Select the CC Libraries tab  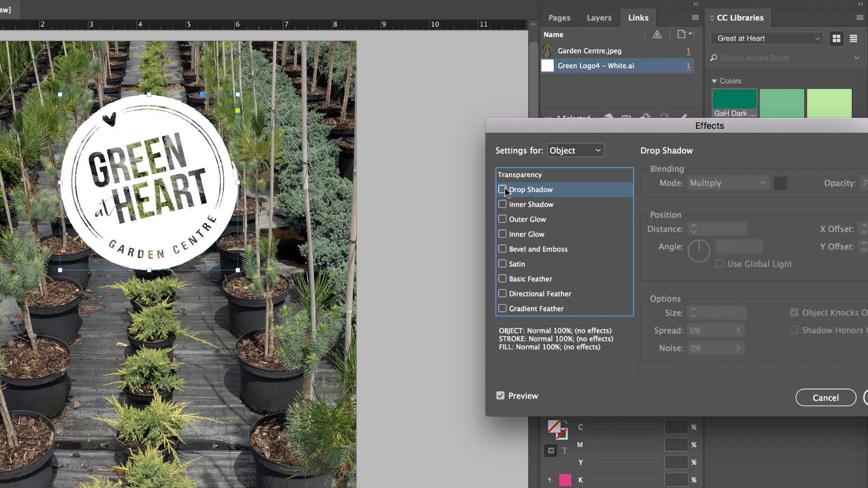[x=740, y=18]
